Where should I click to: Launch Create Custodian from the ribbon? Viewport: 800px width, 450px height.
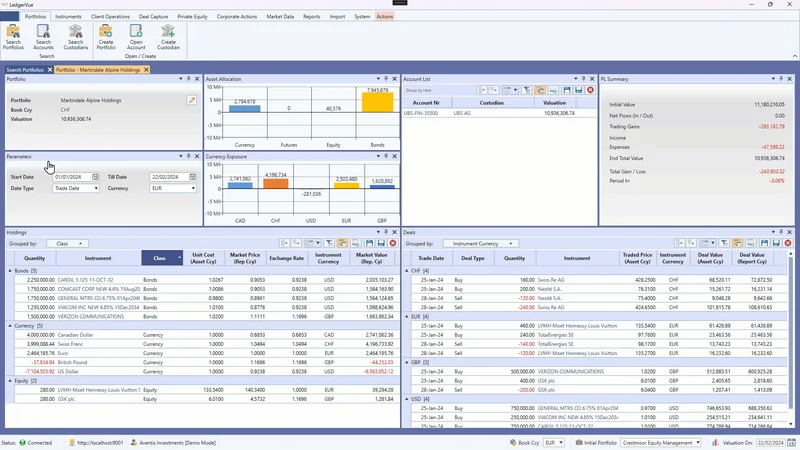(x=168, y=37)
